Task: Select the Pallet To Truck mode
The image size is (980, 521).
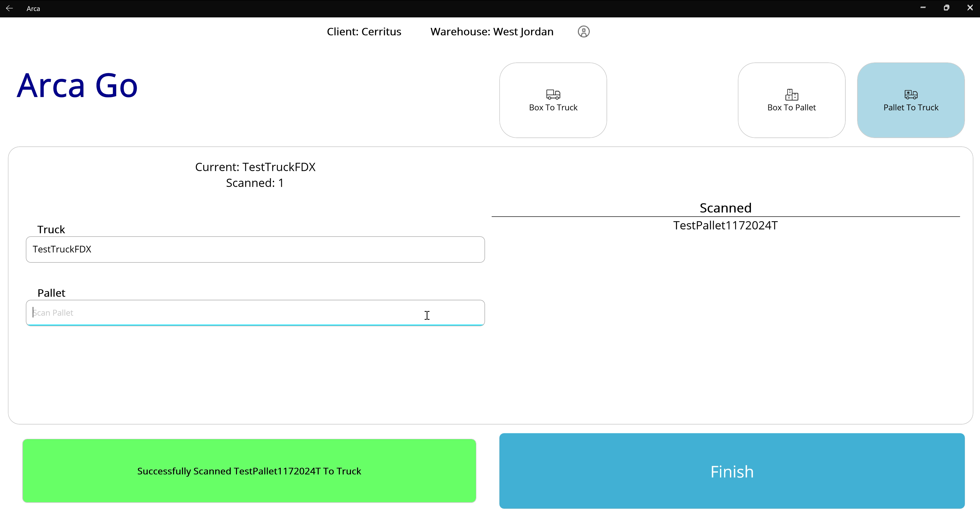Action: [x=911, y=100]
